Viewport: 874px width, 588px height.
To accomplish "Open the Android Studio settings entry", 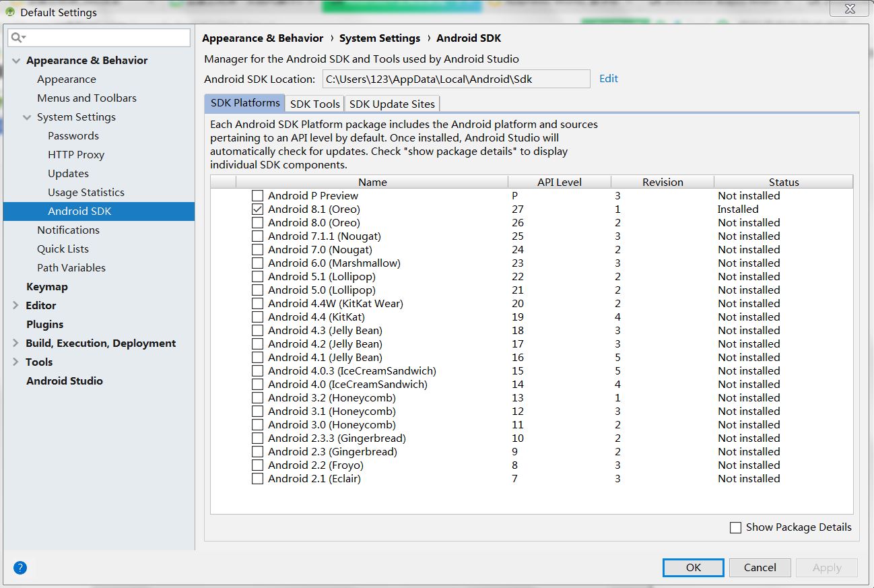I will click(x=65, y=381).
